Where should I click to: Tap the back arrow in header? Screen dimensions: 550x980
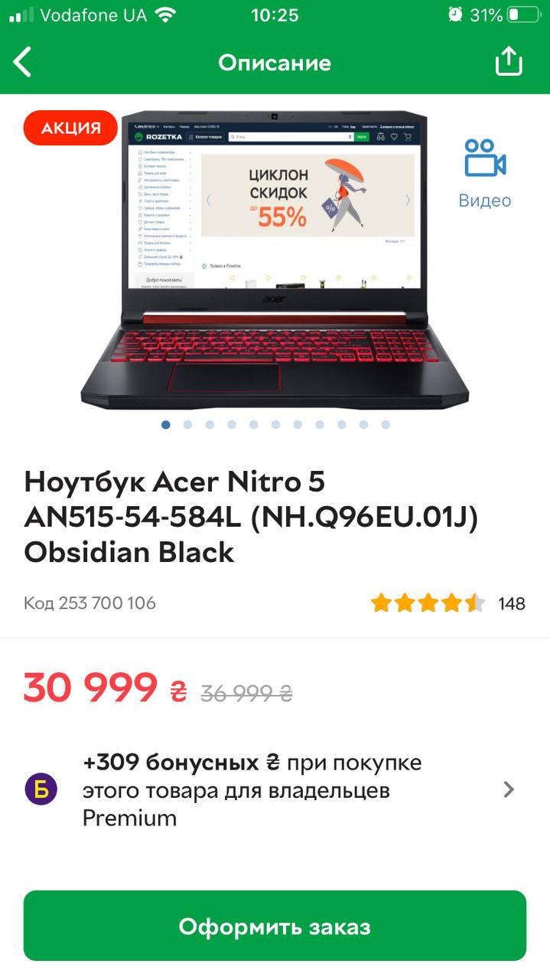click(23, 62)
